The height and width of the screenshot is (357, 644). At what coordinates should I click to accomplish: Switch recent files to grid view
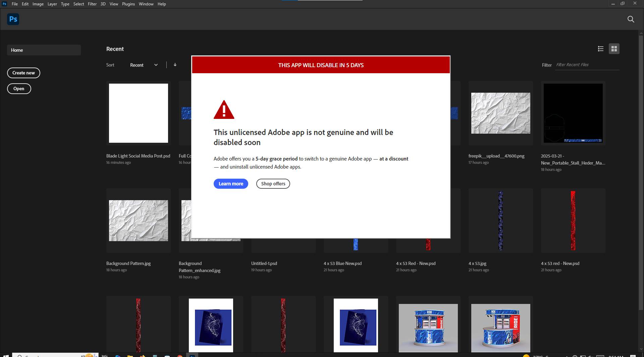(x=614, y=49)
